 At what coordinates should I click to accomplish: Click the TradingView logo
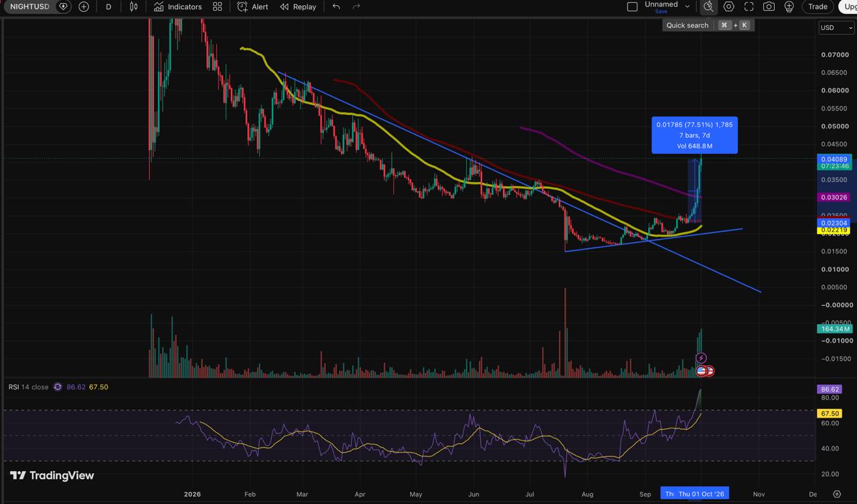(52, 475)
